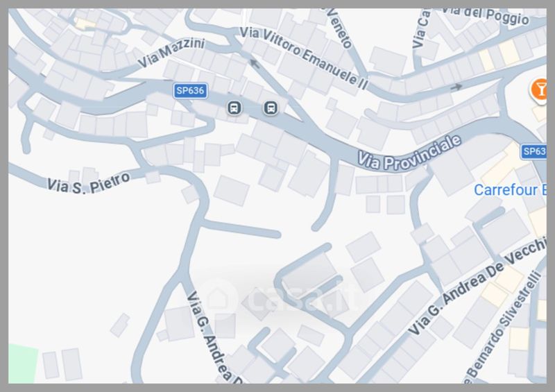The height and width of the screenshot is (392, 555).
Task: Click the direction arrow on the upper right road
Action: click(456, 87)
